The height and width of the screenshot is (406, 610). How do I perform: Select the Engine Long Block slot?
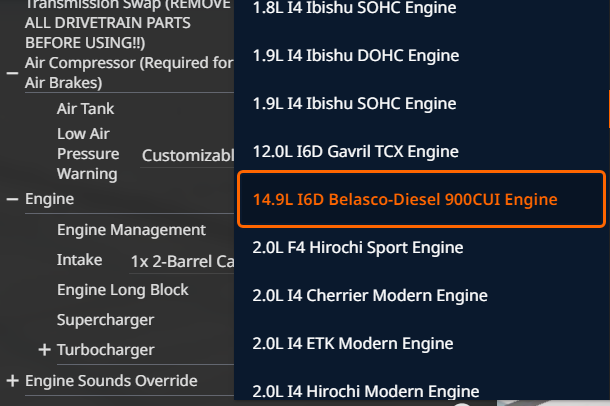(x=122, y=290)
